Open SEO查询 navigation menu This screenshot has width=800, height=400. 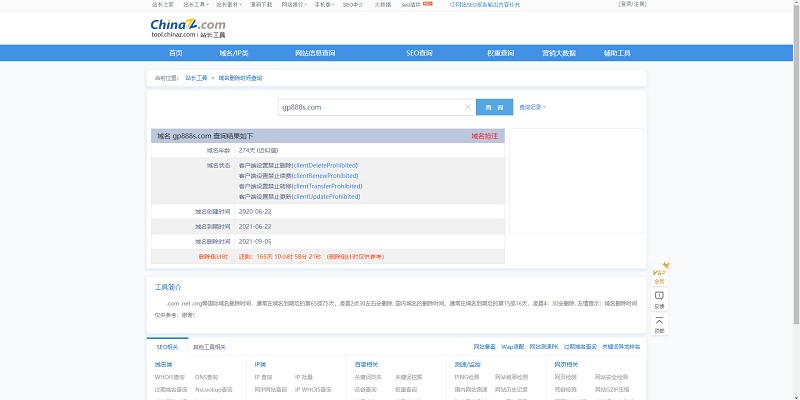419,53
